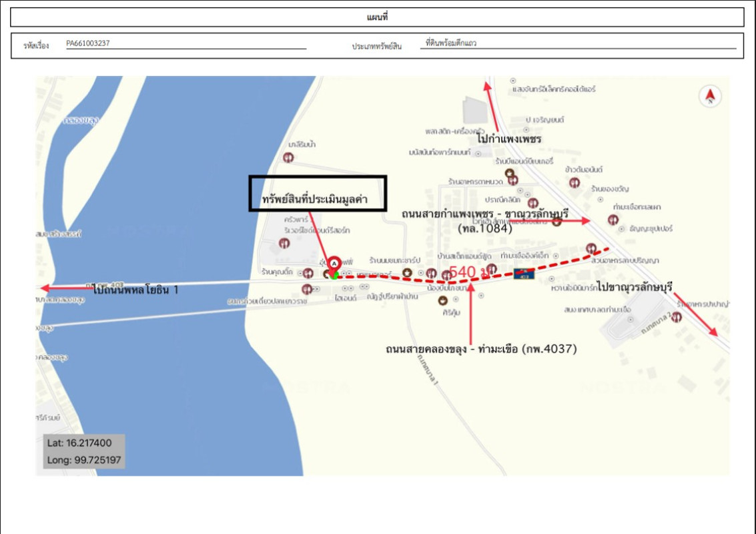Click café icon below ร้านนมยกะชาร์ป label
This screenshot has width=756, height=534.
[408, 273]
